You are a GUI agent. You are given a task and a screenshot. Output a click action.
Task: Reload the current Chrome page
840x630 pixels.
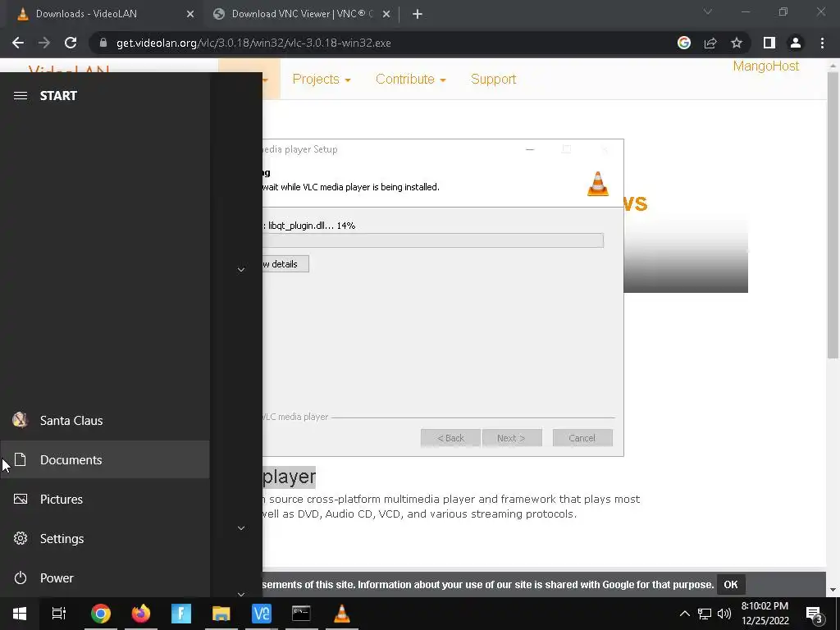[x=71, y=43]
